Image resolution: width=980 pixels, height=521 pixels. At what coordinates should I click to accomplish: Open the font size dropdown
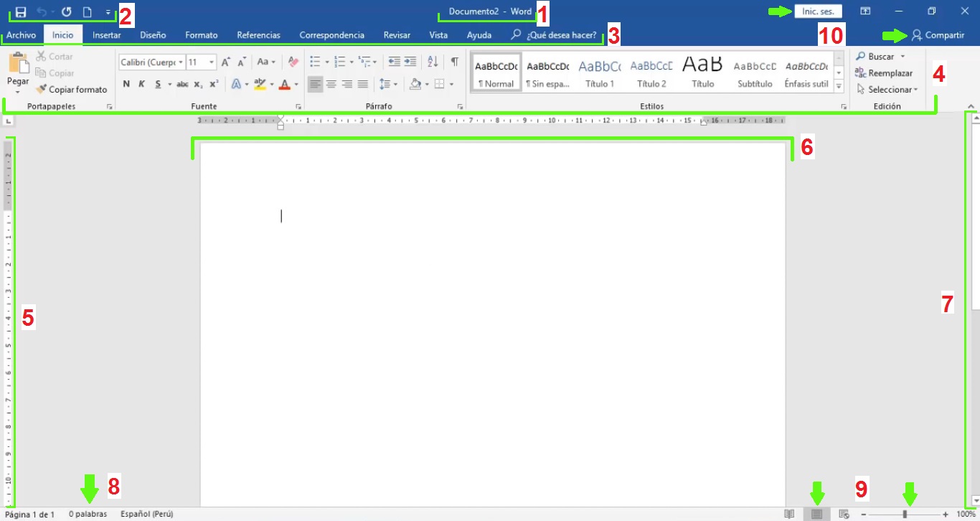(x=210, y=61)
